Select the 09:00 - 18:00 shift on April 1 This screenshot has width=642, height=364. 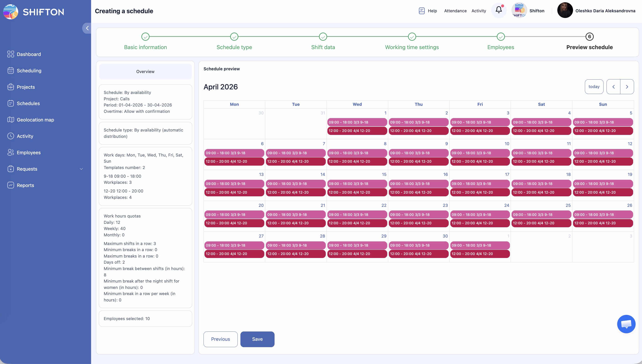[x=357, y=122]
